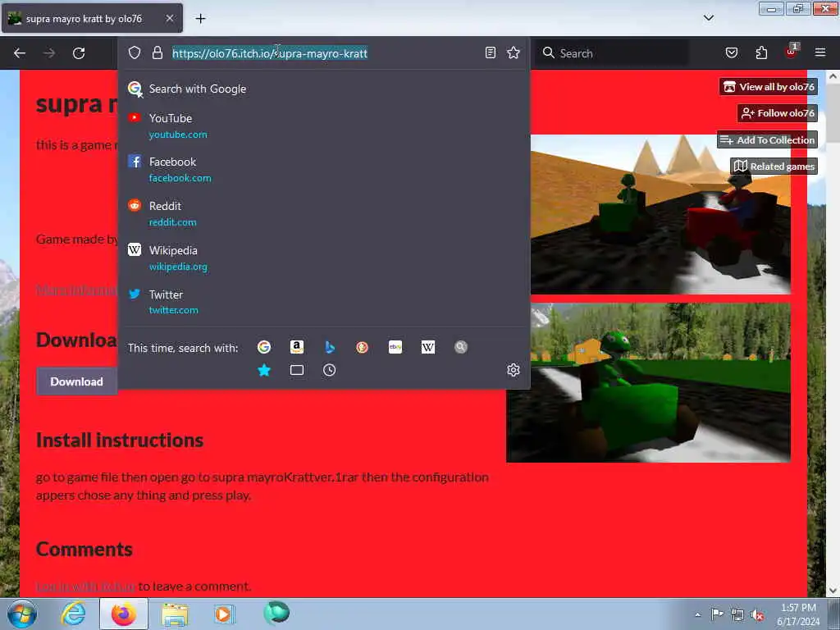Toggle reader view icon in the address bar

(491, 52)
